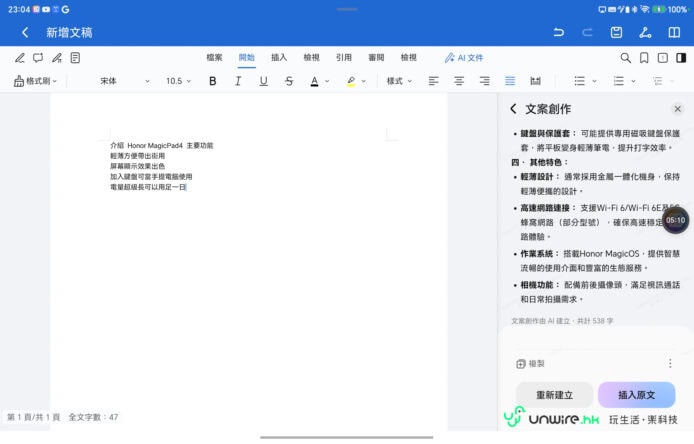Screen dimensions: 694x444
Task: Click page indicator 第 1 頁/共 1 頁
Action: pos(34,417)
